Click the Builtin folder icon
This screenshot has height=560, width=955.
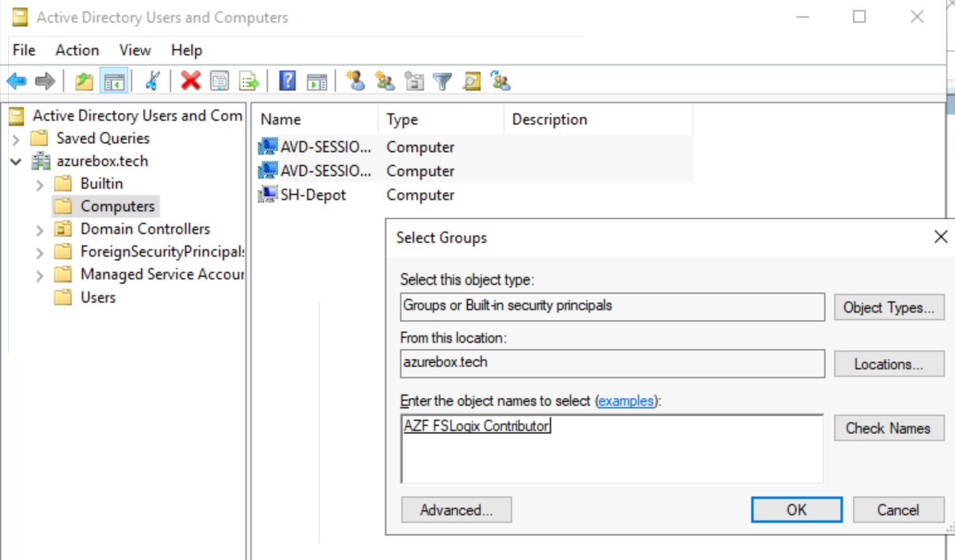pos(63,183)
